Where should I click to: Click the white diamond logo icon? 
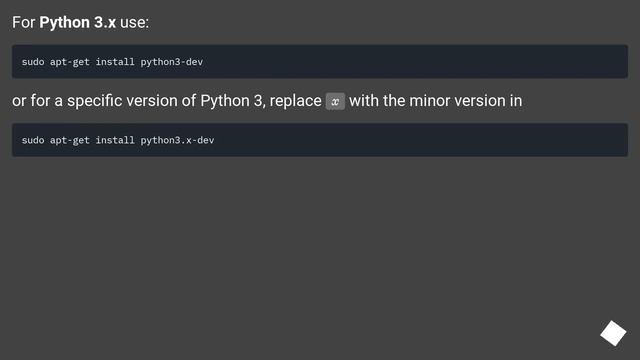pos(613,333)
